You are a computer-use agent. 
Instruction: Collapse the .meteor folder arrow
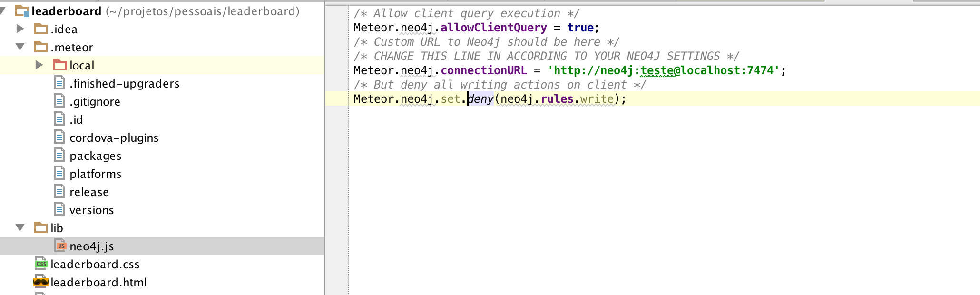coord(20,47)
